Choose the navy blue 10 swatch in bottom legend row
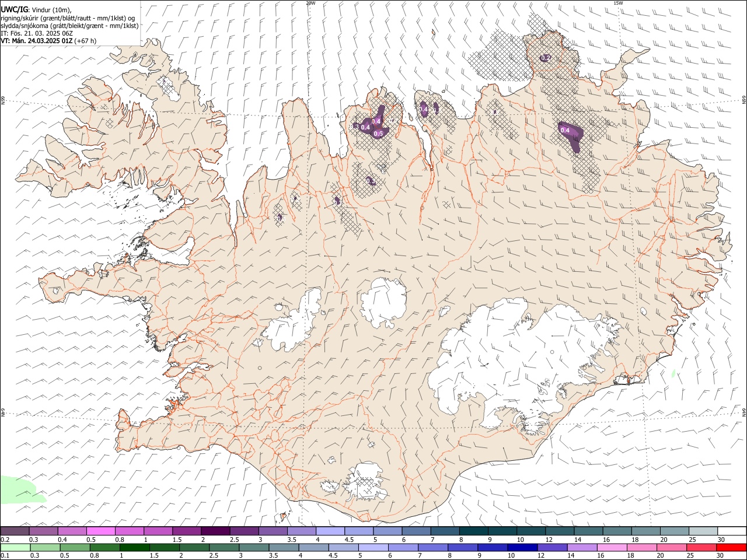The height and width of the screenshot is (560, 747). (522, 548)
